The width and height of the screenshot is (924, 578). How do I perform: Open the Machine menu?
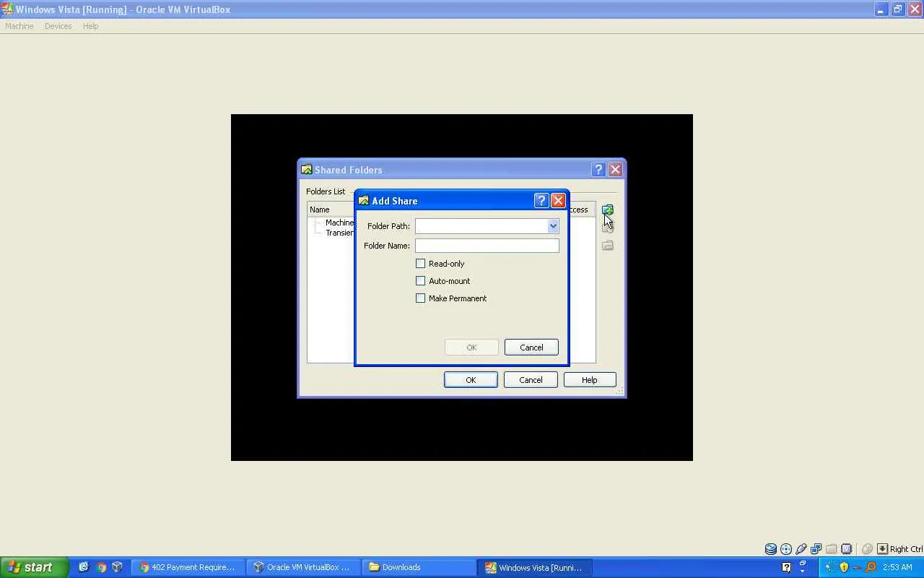tap(19, 26)
